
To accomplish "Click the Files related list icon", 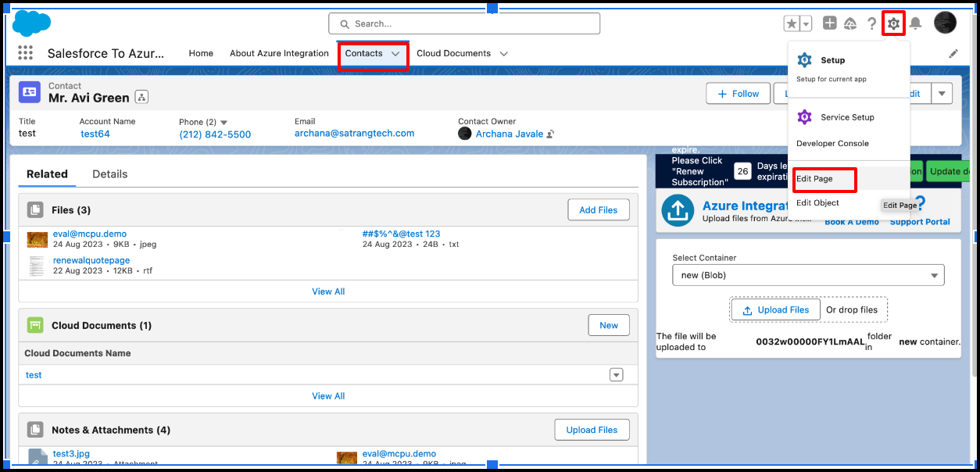I will pos(35,209).
